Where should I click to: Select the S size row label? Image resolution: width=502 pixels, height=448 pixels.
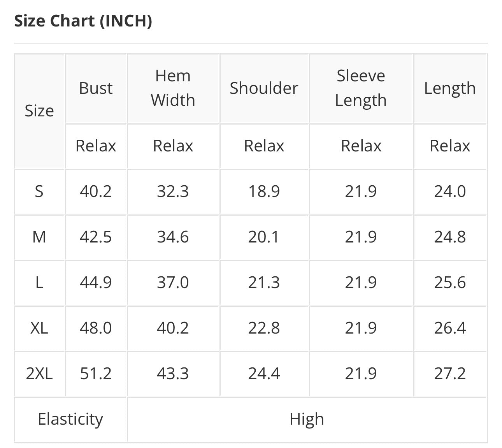point(39,191)
